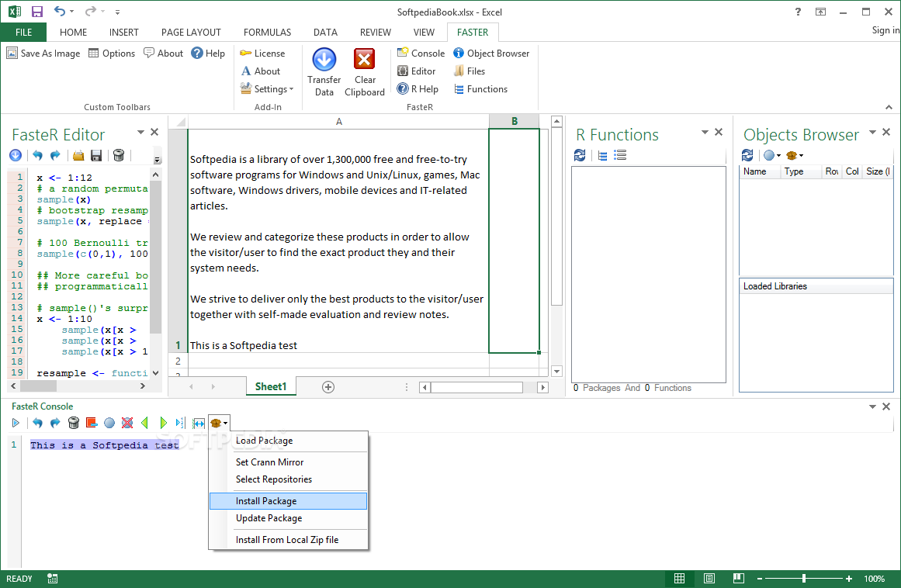Open the Settings dropdown in Add-In group
Viewport: 901px width, 588px height.
tap(267, 89)
